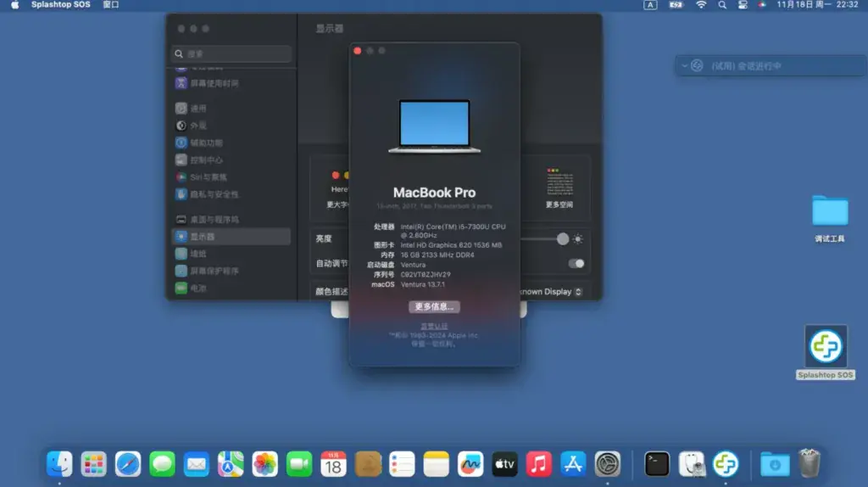This screenshot has width=868, height=487.
Task: Click the Siri icon in the menu bar
Action: tap(763, 5)
